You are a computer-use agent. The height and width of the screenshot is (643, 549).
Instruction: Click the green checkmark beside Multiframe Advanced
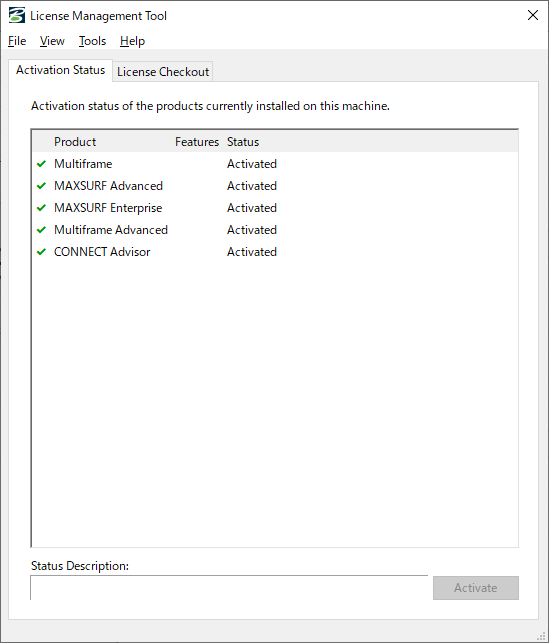(41, 230)
